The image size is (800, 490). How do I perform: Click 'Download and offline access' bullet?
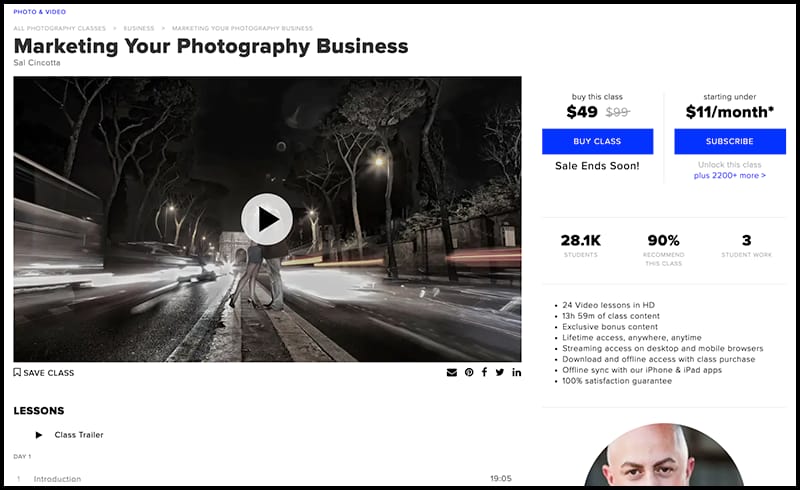click(658, 359)
